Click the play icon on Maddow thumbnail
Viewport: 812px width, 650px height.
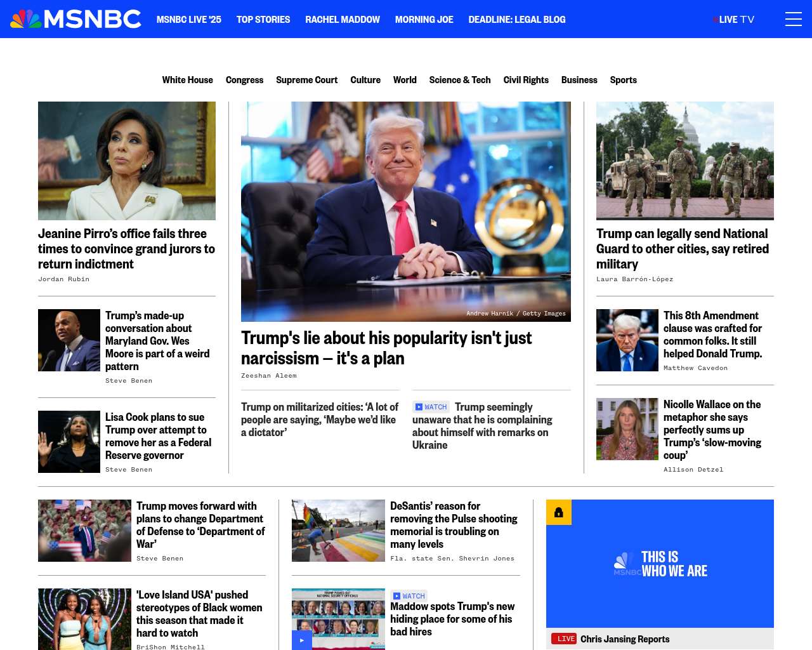pos(302,640)
